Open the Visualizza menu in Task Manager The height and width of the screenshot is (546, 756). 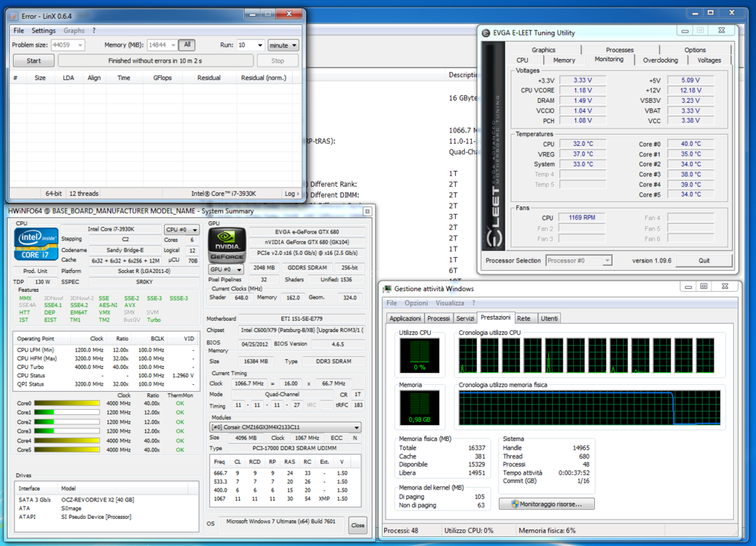pos(450,303)
